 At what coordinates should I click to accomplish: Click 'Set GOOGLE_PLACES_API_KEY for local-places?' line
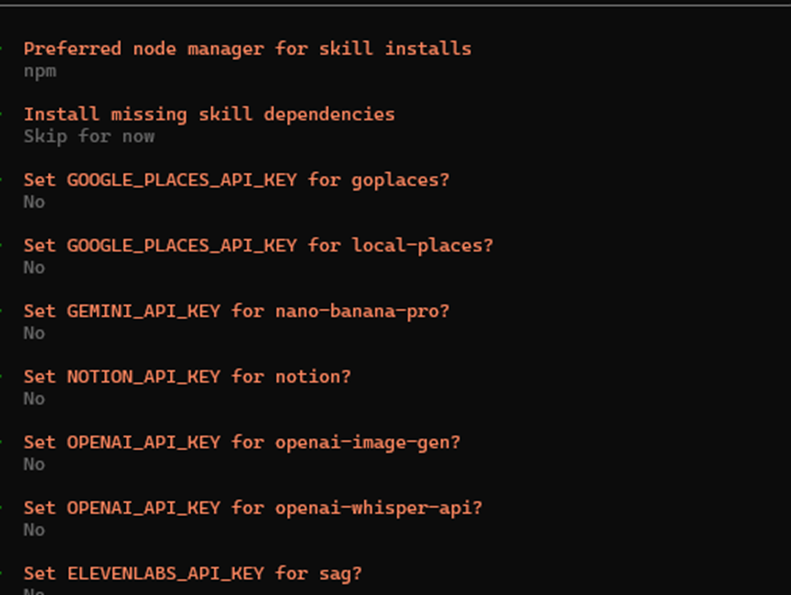pos(258,246)
